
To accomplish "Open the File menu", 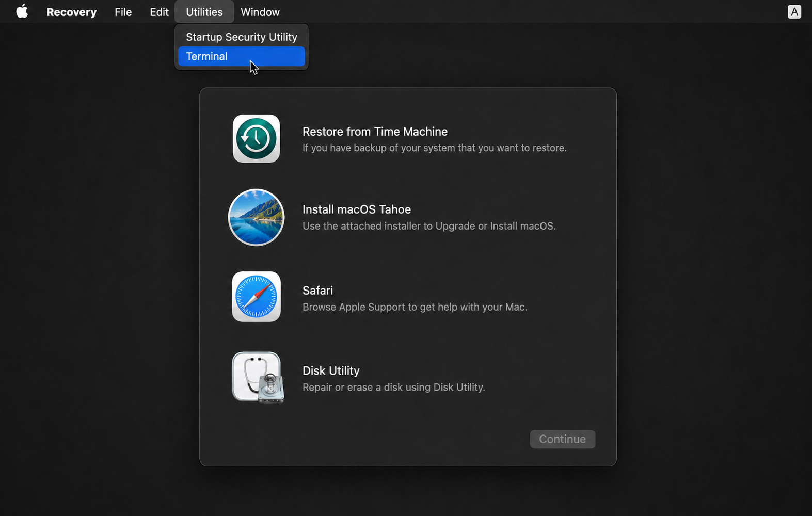I will point(123,12).
